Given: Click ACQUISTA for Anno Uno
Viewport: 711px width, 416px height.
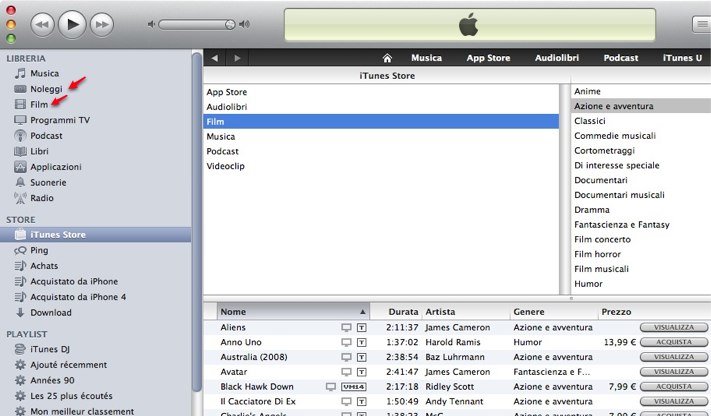Looking at the screenshot, I should click(674, 342).
